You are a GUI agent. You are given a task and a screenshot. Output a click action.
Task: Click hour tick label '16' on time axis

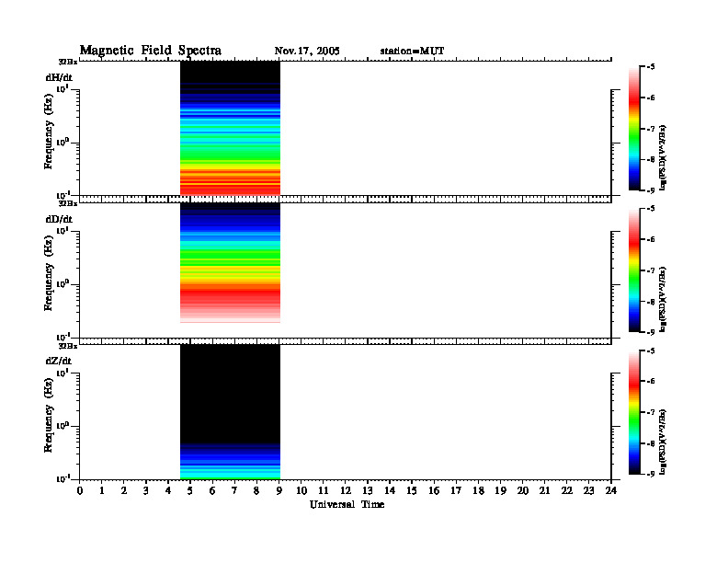pos(434,490)
